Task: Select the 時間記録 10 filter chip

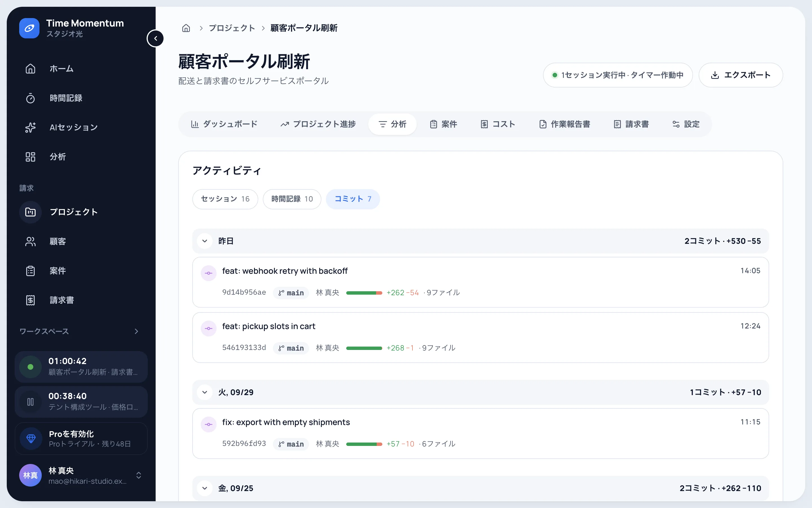Action: (292, 199)
